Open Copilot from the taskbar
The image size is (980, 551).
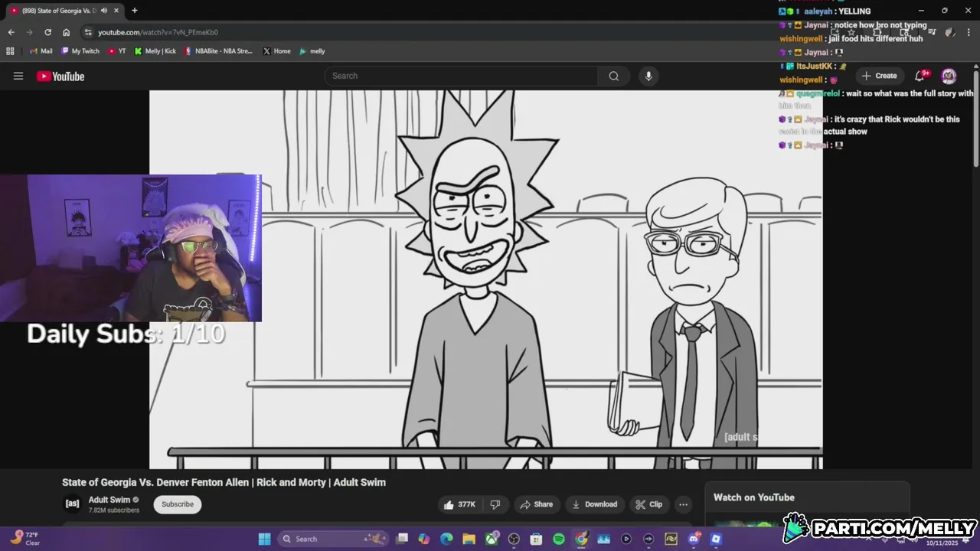click(424, 539)
